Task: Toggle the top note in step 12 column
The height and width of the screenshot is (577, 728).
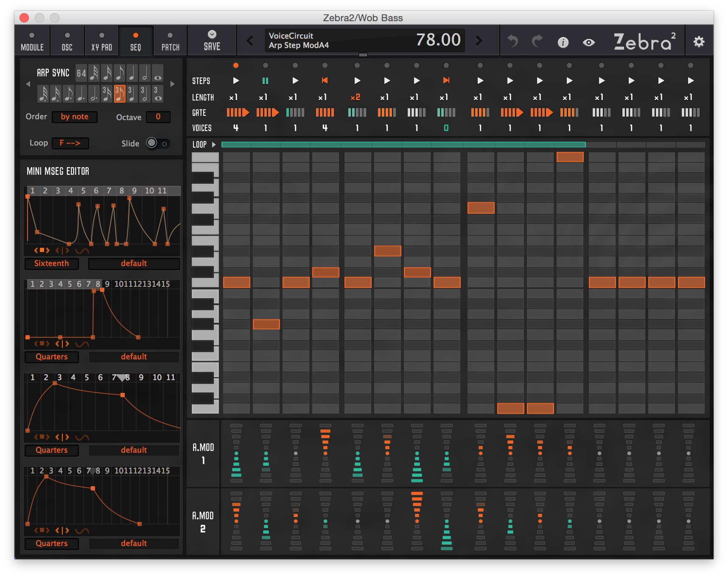Action: click(570, 157)
